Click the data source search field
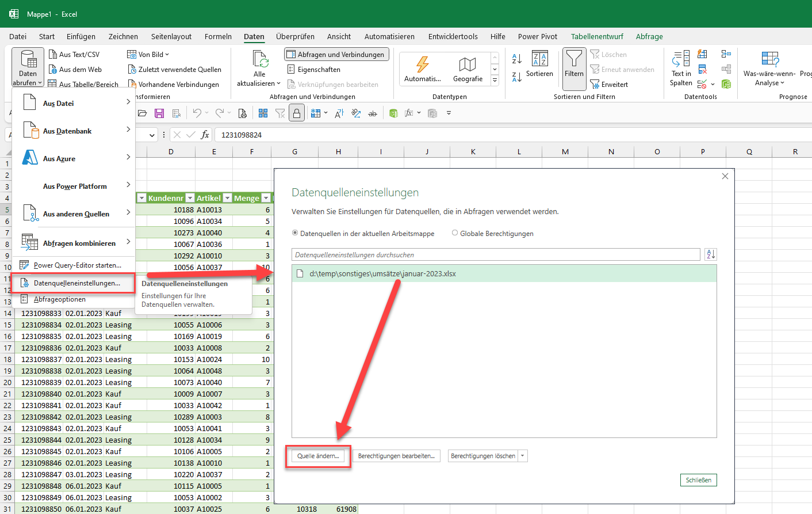Screen dimensions: 812x514 click(495, 254)
